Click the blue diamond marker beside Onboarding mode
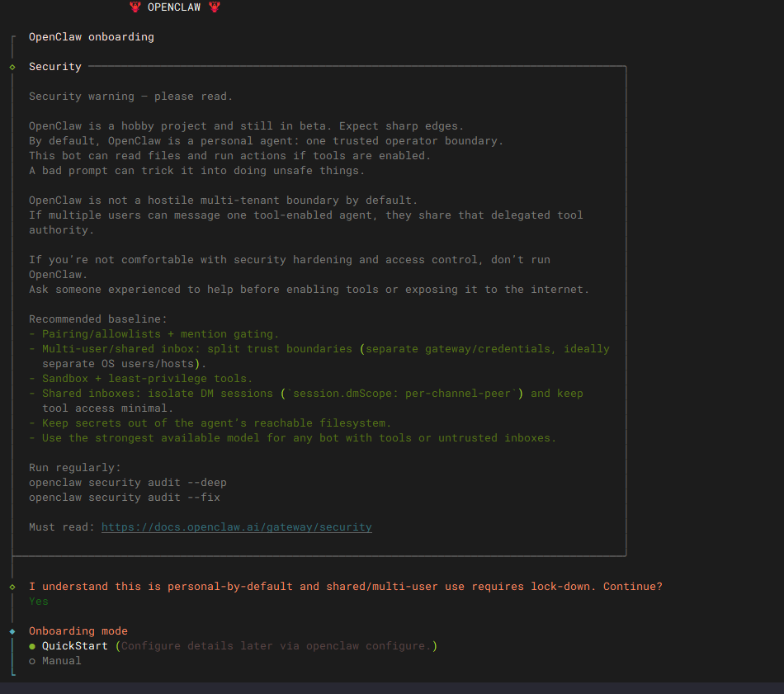This screenshot has height=694, width=784. point(12,631)
